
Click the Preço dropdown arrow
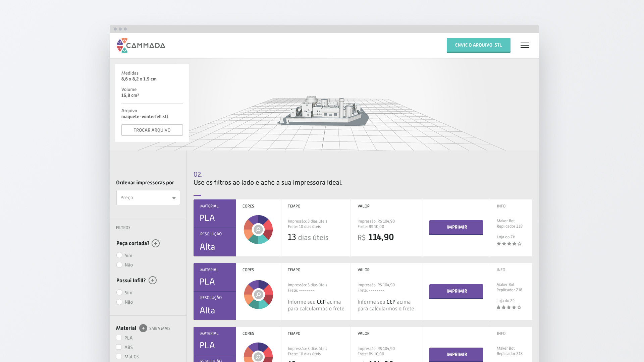pyautogui.click(x=174, y=198)
